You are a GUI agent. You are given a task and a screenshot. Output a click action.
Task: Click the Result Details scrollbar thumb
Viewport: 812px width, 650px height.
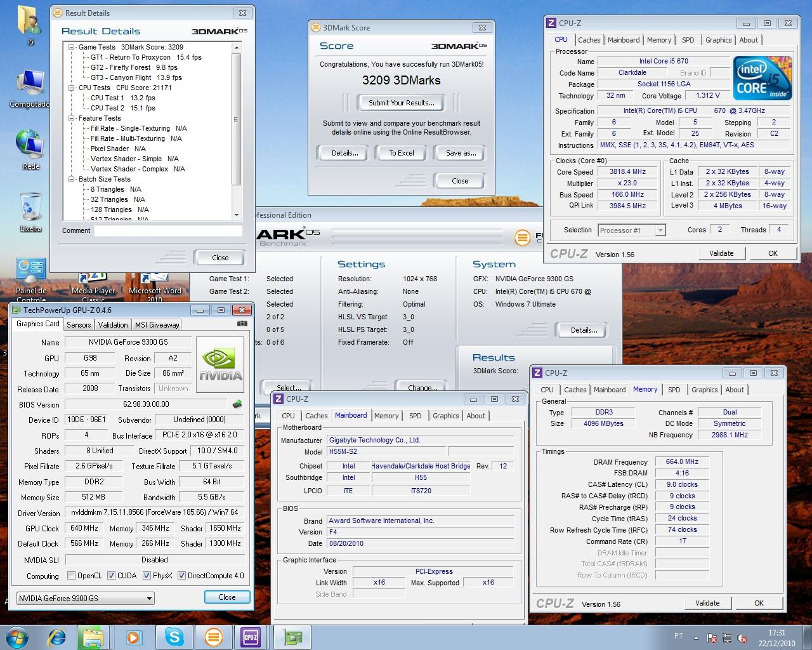(x=237, y=119)
